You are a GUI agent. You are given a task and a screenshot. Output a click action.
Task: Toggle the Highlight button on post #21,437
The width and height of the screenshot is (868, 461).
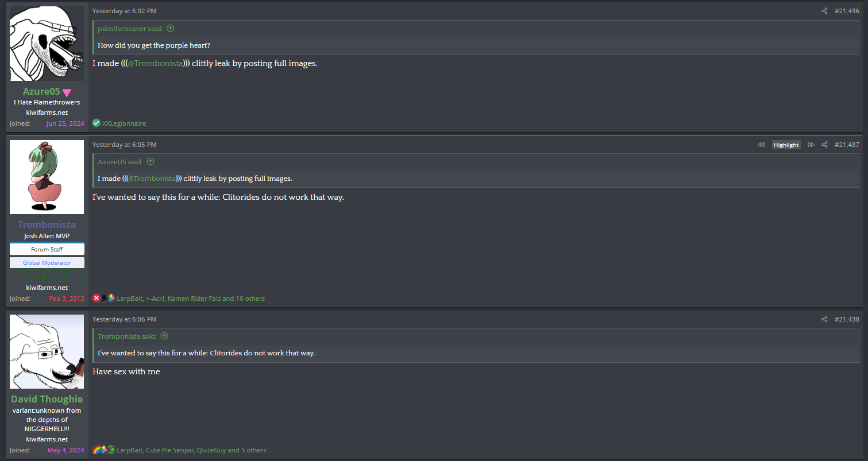pyautogui.click(x=786, y=145)
